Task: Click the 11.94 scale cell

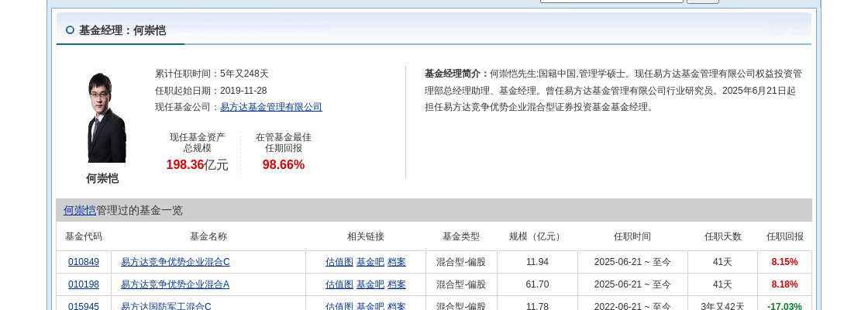Action: 537,262
